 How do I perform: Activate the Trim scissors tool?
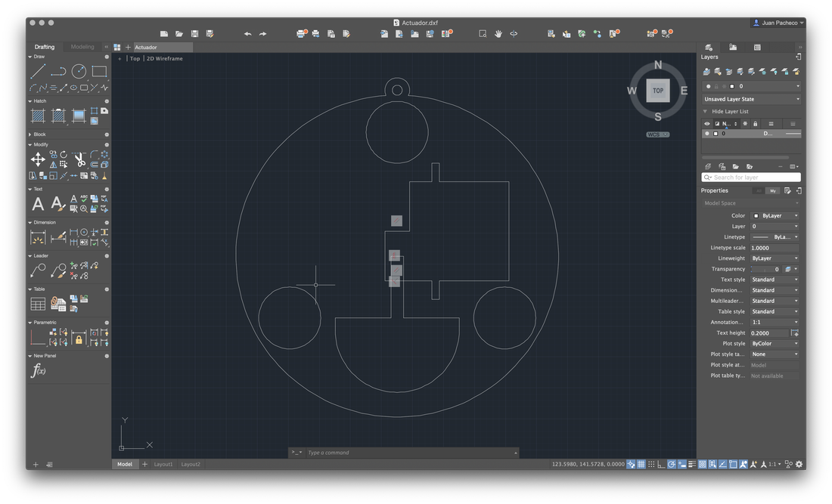point(79,159)
